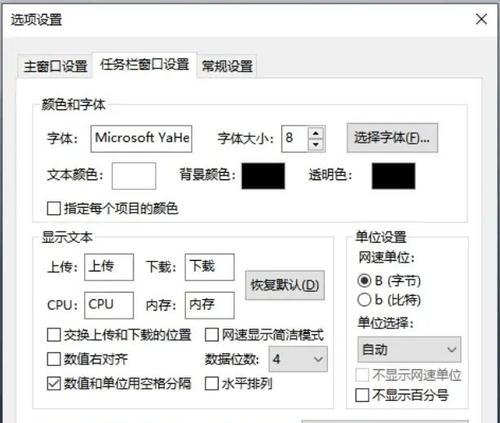
Task: Change the 透明色 color swatch
Action: click(x=393, y=176)
